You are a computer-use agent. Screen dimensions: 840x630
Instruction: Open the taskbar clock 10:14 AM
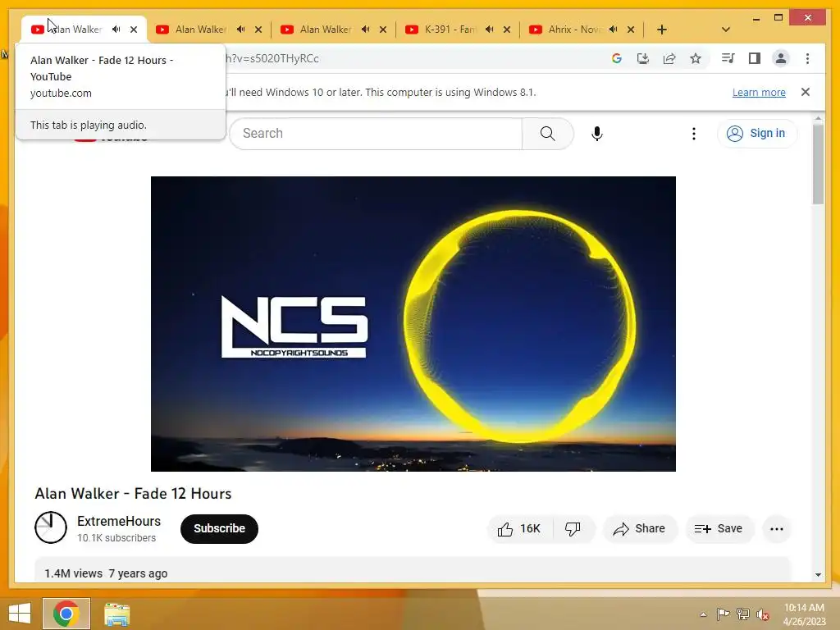(x=804, y=614)
